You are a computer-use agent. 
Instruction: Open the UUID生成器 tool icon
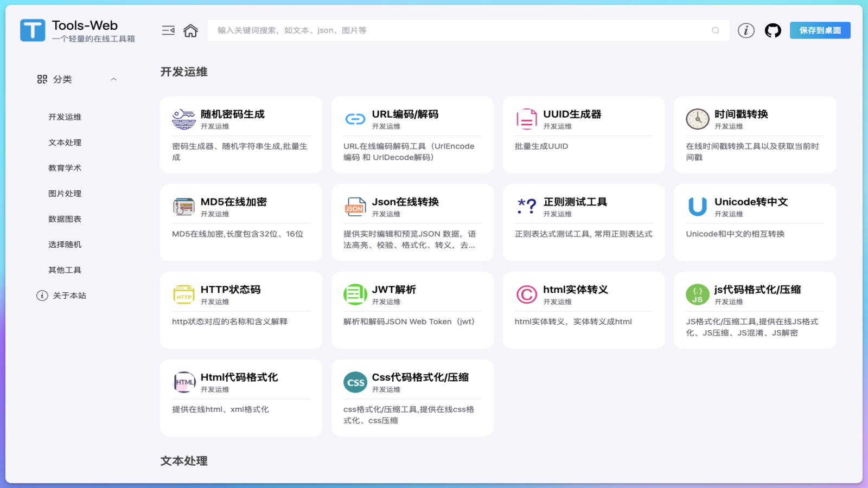(x=526, y=119)
